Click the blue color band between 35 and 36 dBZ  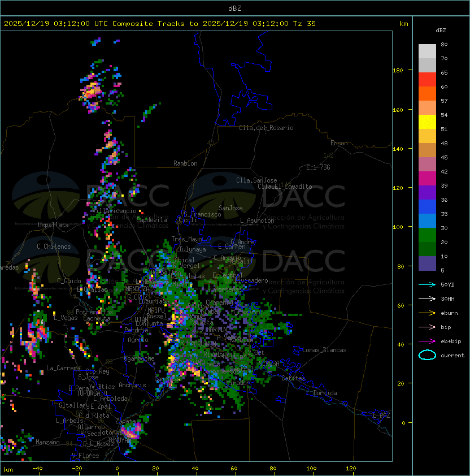click(427, 207)
